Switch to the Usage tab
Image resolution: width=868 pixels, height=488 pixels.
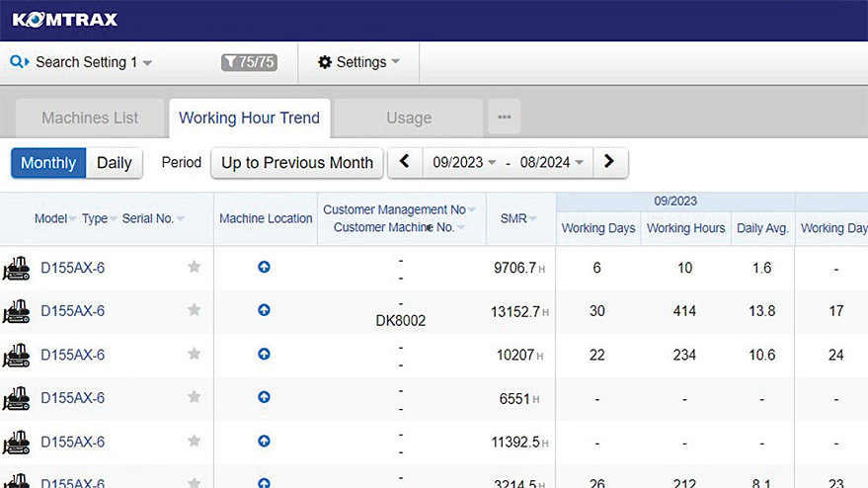point(409,118)
